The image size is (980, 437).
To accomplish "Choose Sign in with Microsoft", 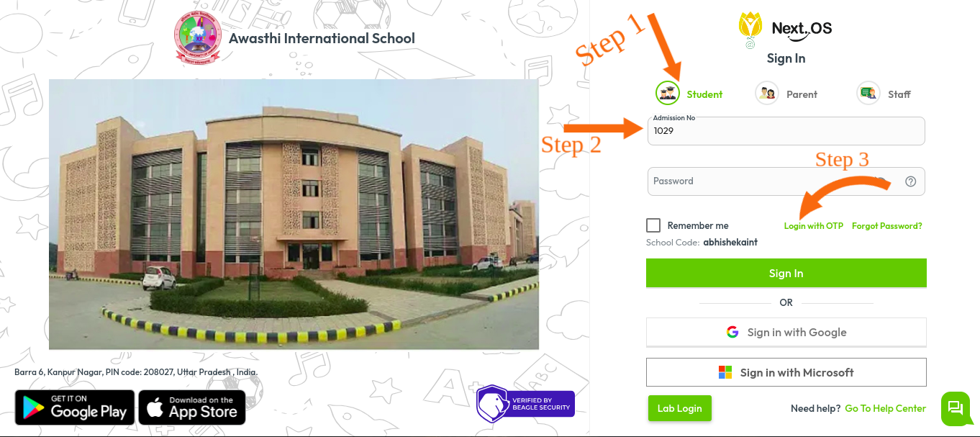I will pos(786,372).
